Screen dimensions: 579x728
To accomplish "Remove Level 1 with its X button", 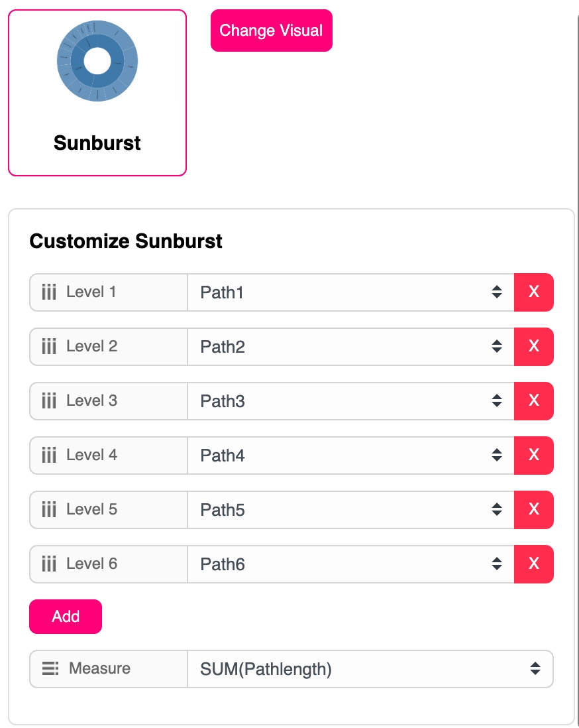I will pyautogui.click(x=533, y=292).
